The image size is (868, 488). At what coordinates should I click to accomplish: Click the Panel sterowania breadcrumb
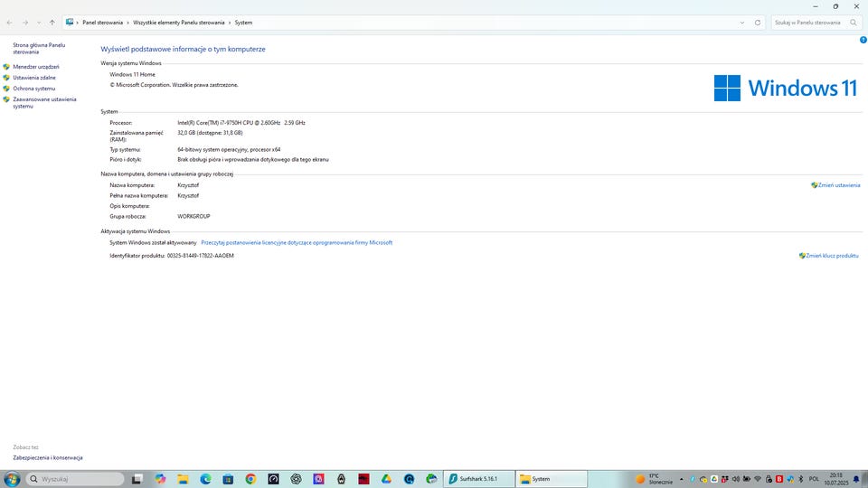102,22
